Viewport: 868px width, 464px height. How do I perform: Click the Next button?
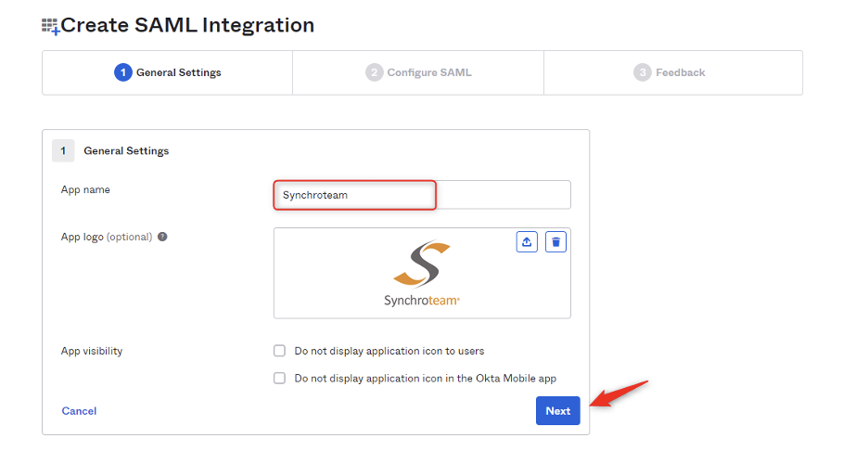click(558, 411)
